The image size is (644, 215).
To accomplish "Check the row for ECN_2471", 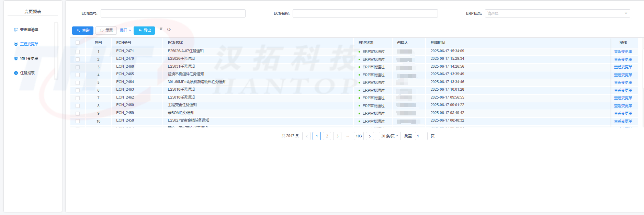I will [78, 52].
